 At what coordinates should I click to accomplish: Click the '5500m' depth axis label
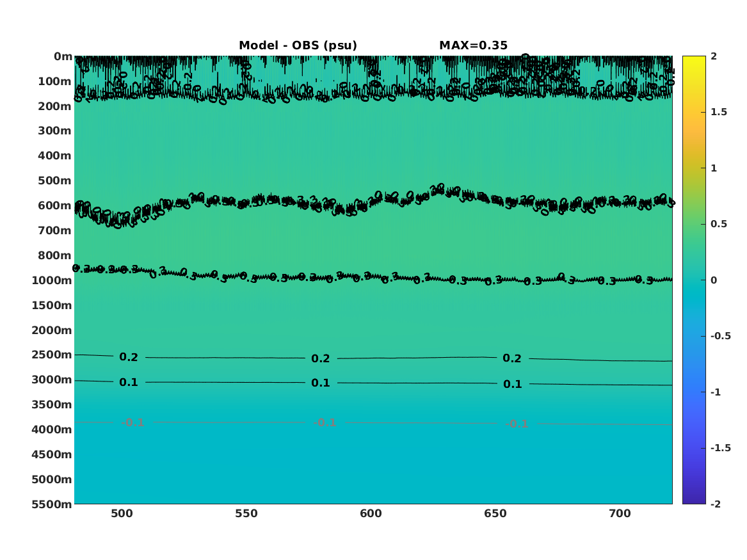52,504
